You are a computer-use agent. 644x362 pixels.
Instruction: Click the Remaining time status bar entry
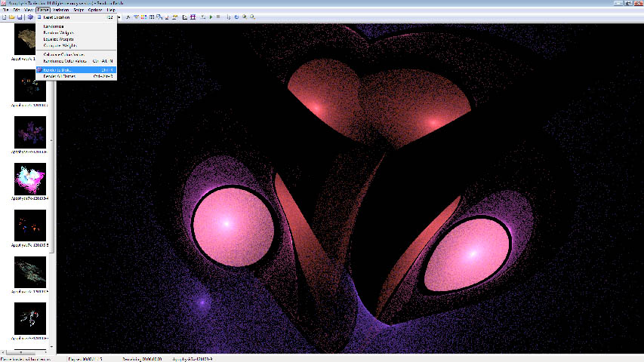click(142, 359)
